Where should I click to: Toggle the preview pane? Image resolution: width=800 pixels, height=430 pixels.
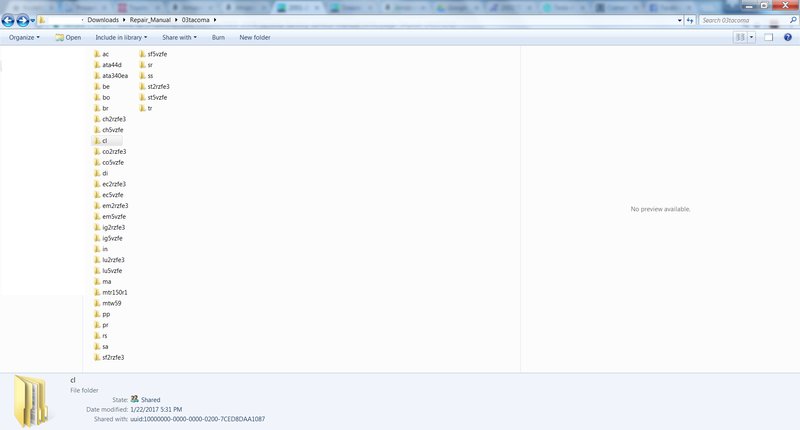click(x=768, y=37)
